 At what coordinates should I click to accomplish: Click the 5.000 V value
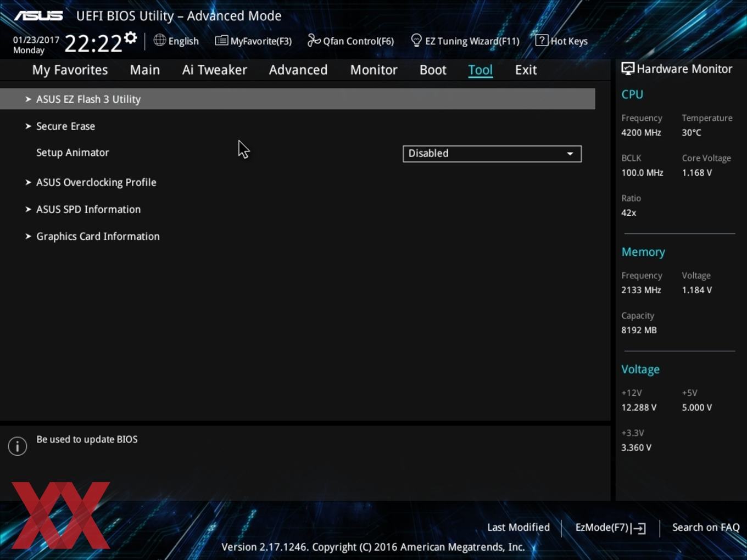coord(696,407)
